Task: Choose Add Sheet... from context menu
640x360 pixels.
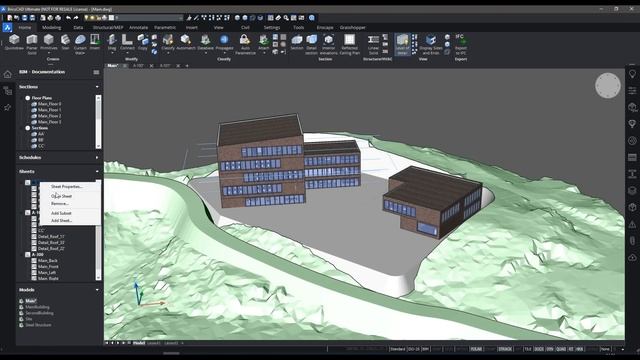Action: [70, 220]
